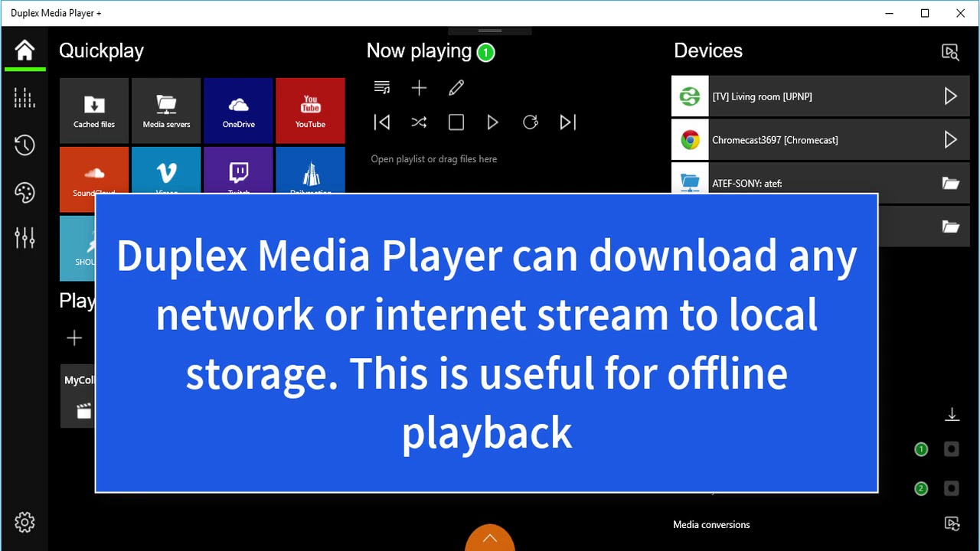The width and height of the screenshot is (980, 551).
Task: Toggle shuffle playback
Action: point(419,122)
